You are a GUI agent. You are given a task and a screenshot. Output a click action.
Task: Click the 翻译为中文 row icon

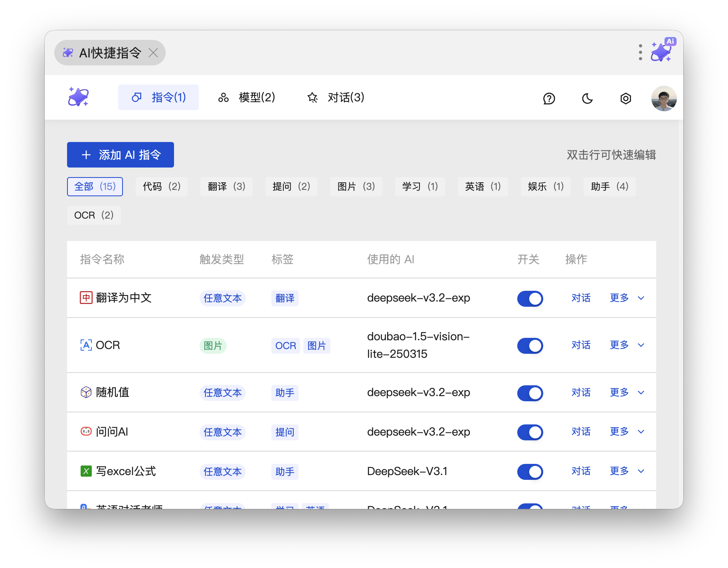coord(86,298)
